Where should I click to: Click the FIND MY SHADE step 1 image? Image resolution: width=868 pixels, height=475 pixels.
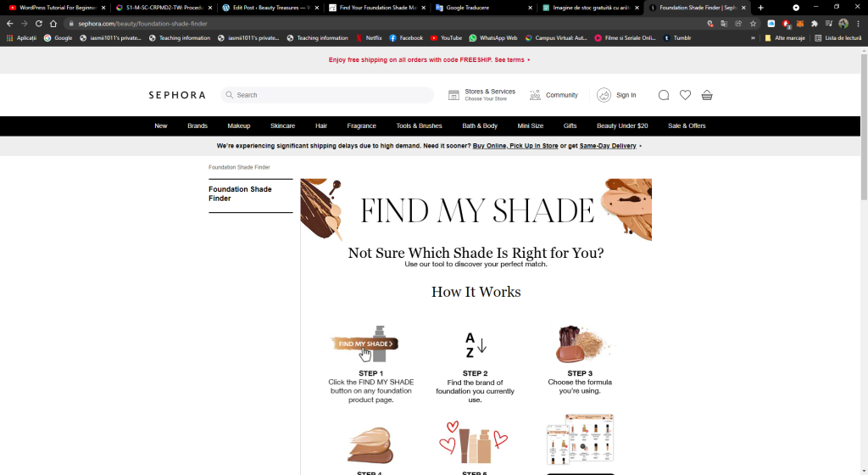(364, 344)
